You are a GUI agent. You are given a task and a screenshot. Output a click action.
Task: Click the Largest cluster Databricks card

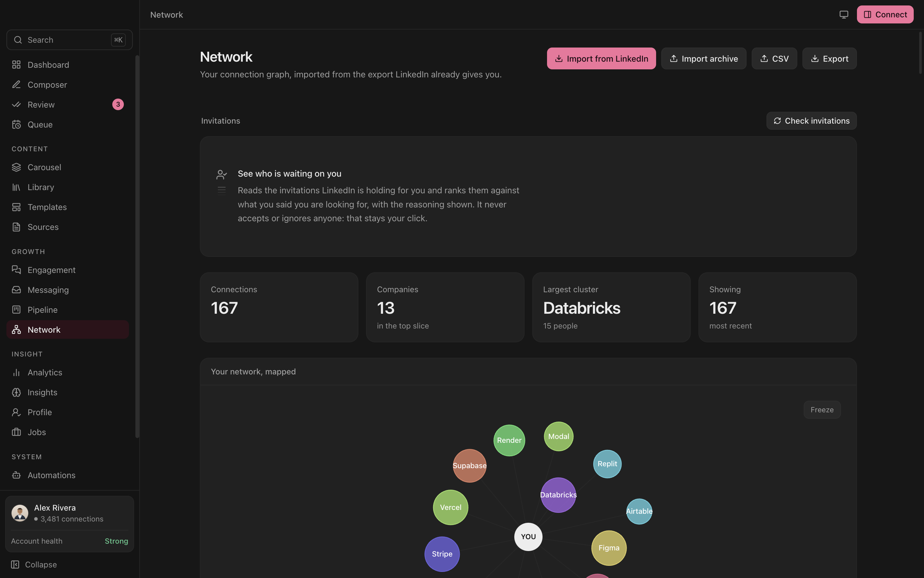[x=611, y=307]
